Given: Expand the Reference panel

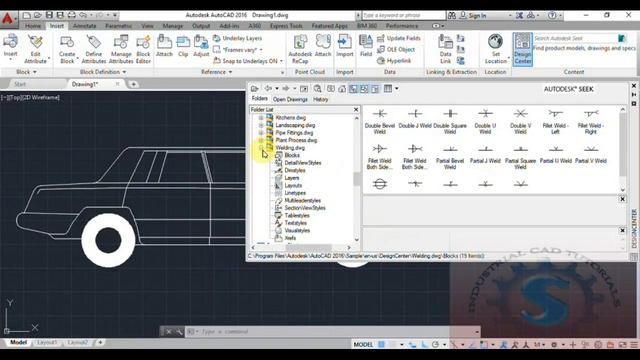Looking at the screenshot, I should tap(217, 72).
